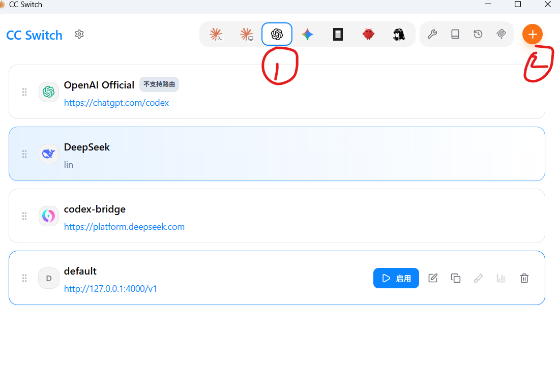Close the CC Switch window
Image resolution: width=560 pixels, height=392 pixels.
click(547, 4)
